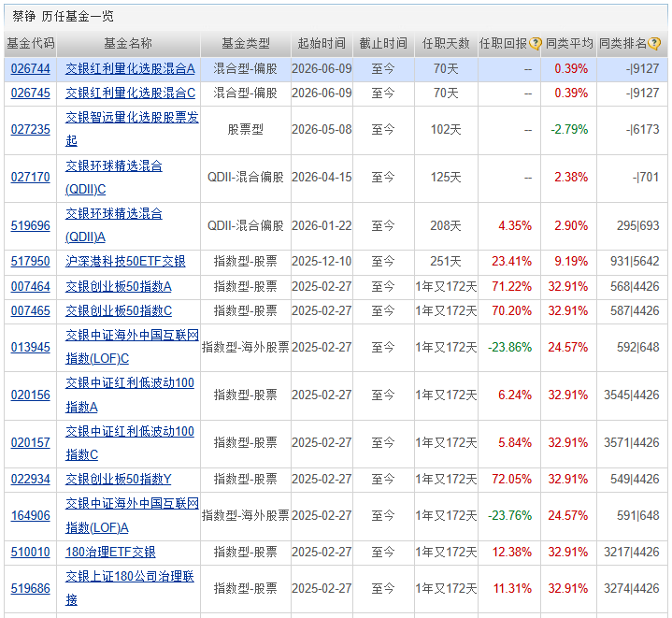Select the -23.86% return for 013945
672x618 pixels.
coord(509,347)
